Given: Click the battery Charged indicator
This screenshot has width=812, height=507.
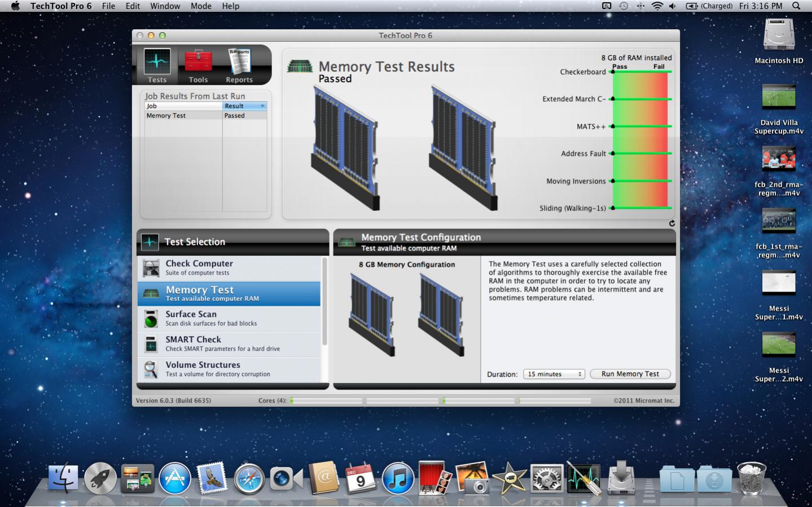Looking at the screenshot, I should (x=709, y=6).
